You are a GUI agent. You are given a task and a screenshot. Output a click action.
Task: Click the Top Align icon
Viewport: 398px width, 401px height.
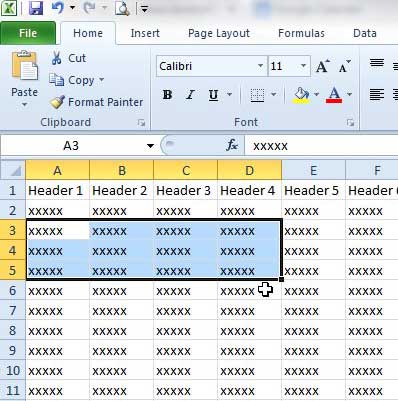[x=377, y=63]
